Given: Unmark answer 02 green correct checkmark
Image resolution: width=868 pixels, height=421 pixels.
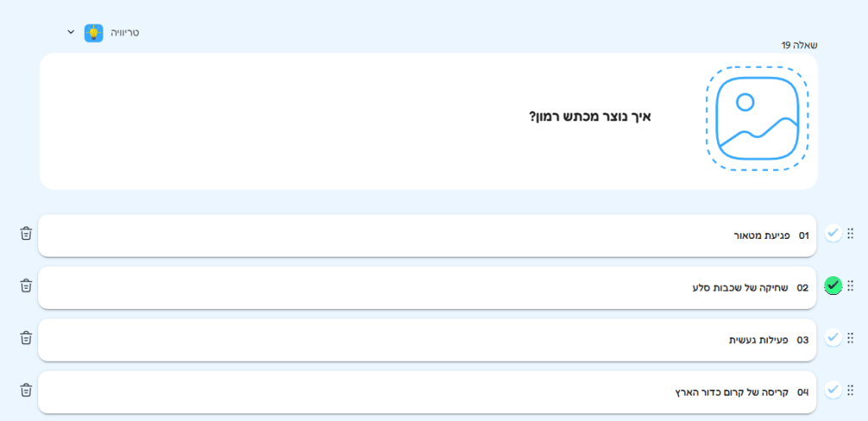Looking at the screenshot, I should [x=833, y=286].
